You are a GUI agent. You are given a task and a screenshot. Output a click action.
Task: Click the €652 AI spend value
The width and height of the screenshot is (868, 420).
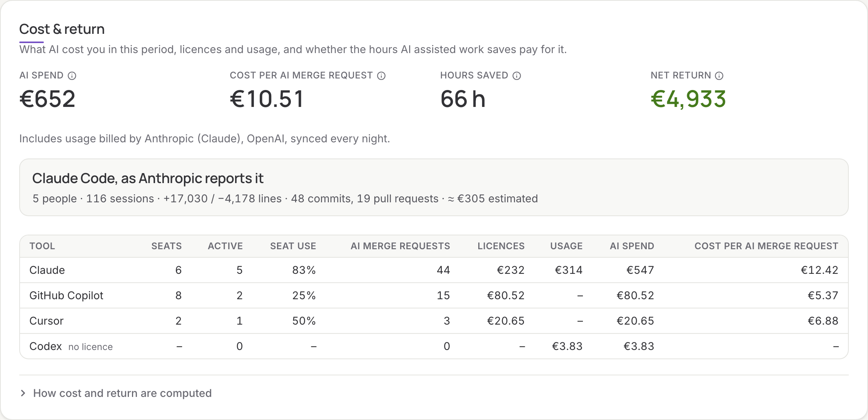[x=47, y=99]
